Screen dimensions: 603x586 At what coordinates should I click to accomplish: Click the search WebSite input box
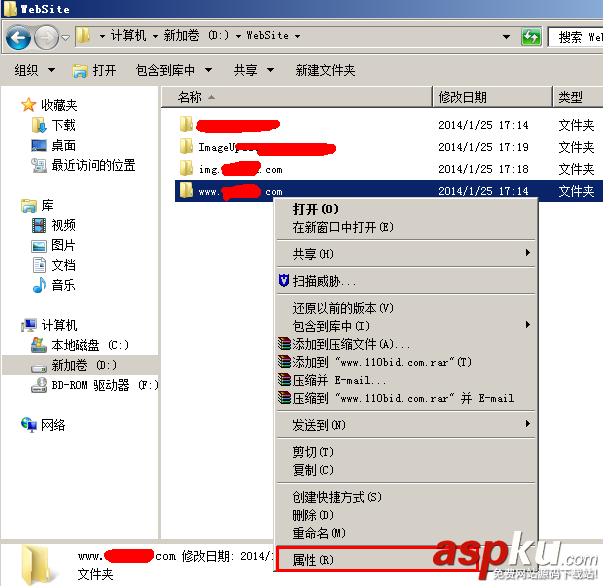(x=576, y=37)
